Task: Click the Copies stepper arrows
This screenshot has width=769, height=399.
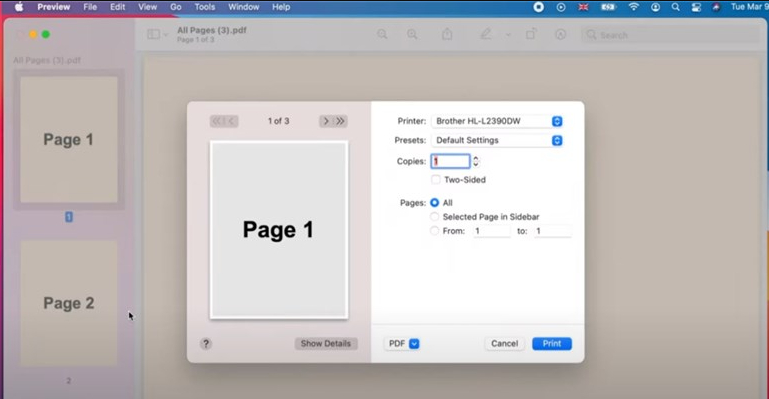Action: tap(476, 161)
